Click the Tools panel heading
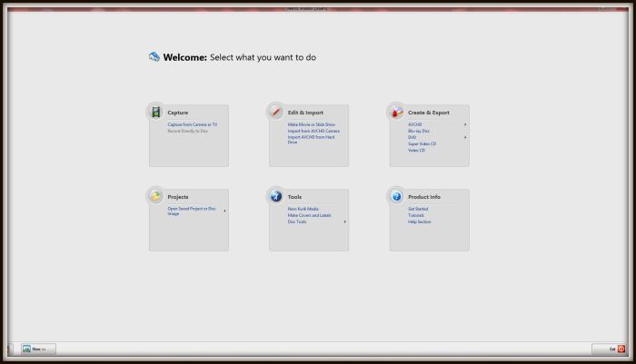The height and width of the screenshot is (364, 636). point(294,197)
